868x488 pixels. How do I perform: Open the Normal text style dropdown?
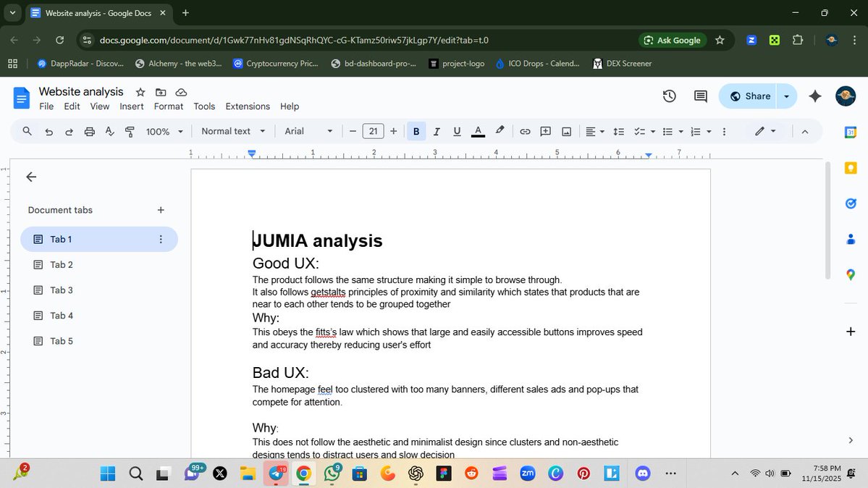click(x=233, y=131)
